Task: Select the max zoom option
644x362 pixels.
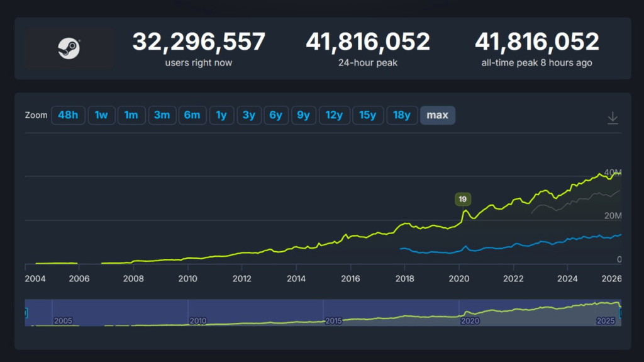Action: (x=437, y=115)
